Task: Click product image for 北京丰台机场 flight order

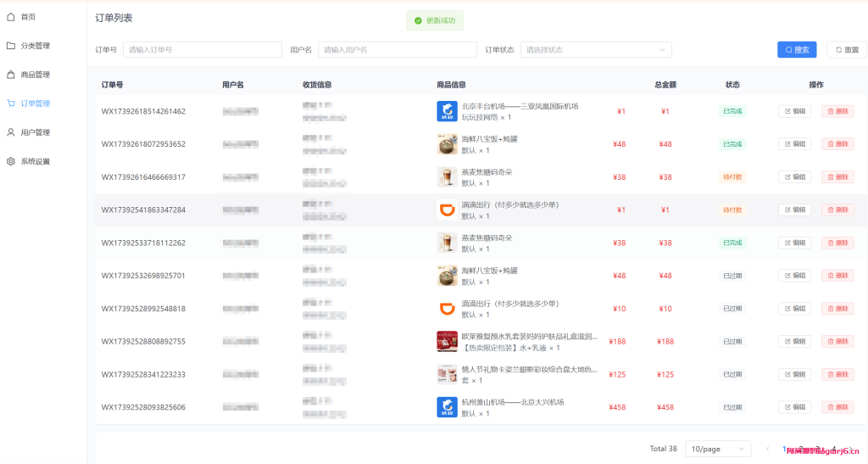Action: (447, 111)
